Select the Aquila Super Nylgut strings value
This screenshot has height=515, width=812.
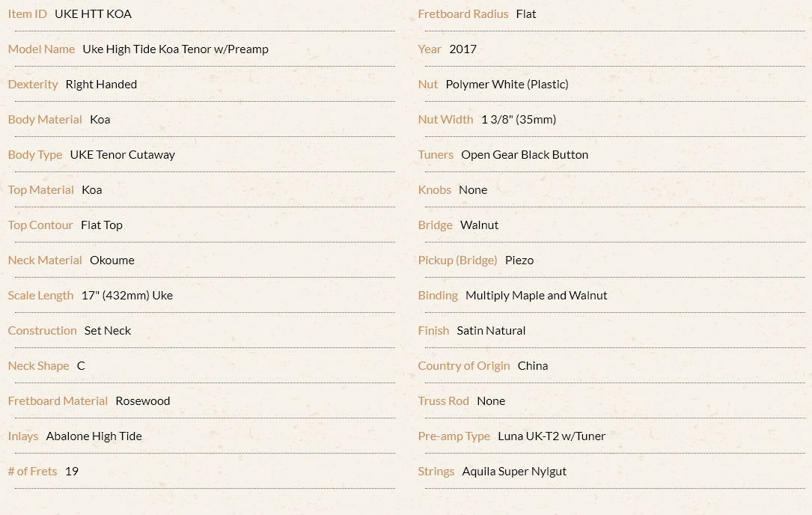[x=514, y=472]
